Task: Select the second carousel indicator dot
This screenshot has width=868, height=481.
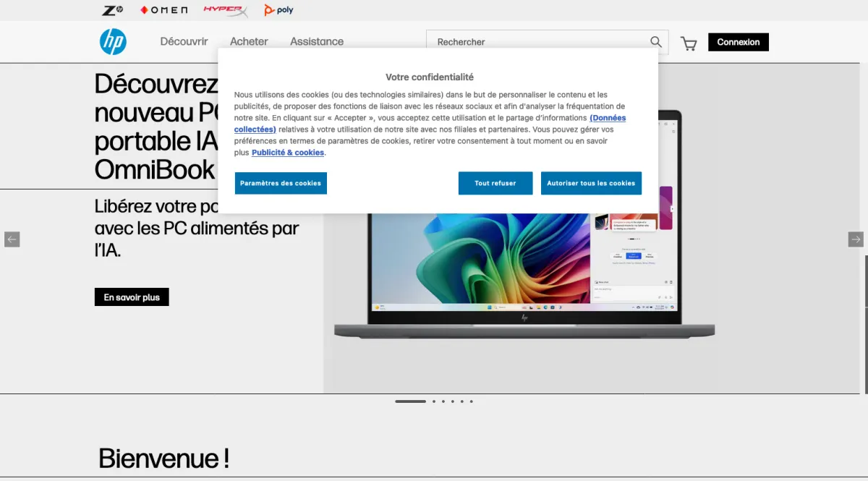Action: (x=434, y=401)
